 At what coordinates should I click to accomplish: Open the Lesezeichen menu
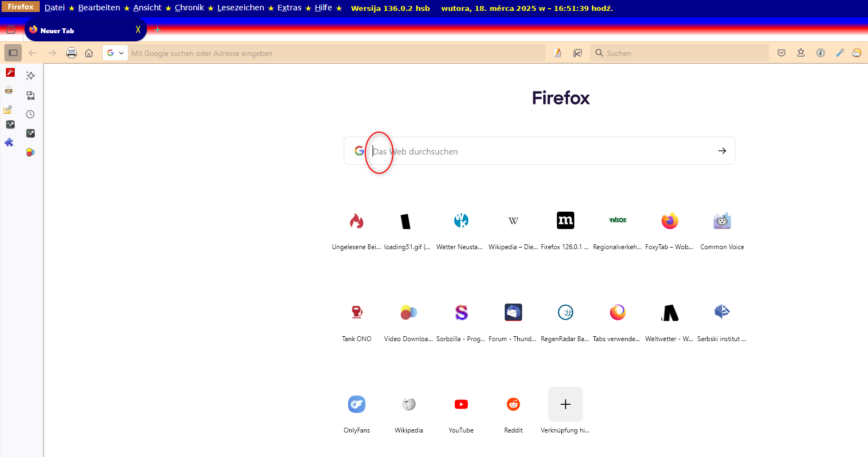tap(240, 8)
